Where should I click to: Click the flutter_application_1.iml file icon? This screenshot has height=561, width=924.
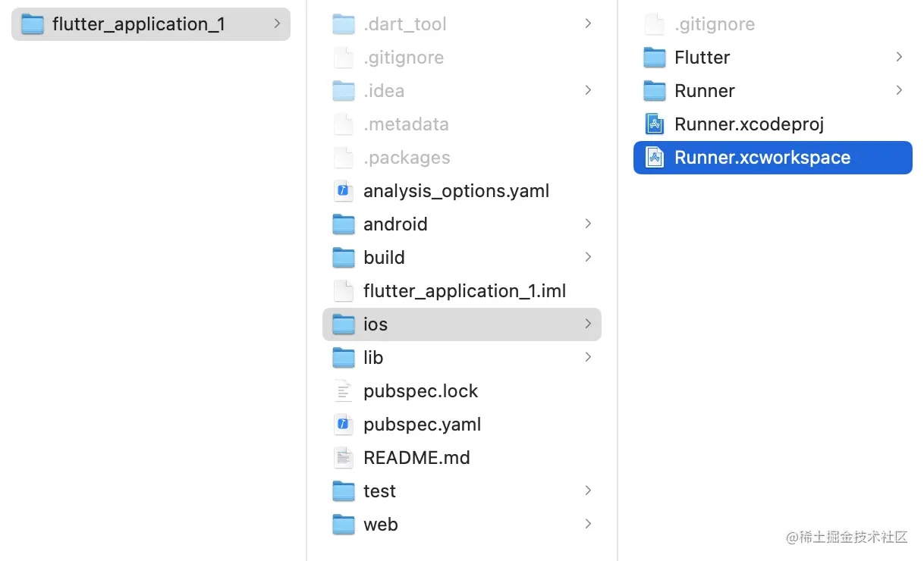344,291
